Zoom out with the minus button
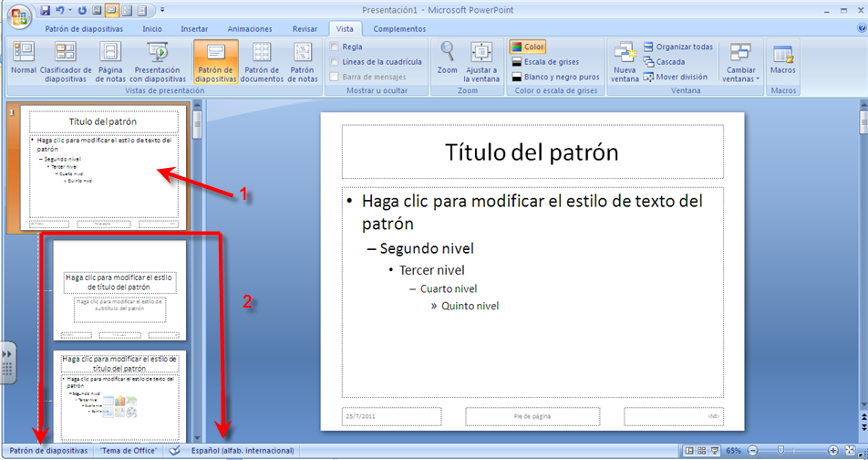 (753, 451)
